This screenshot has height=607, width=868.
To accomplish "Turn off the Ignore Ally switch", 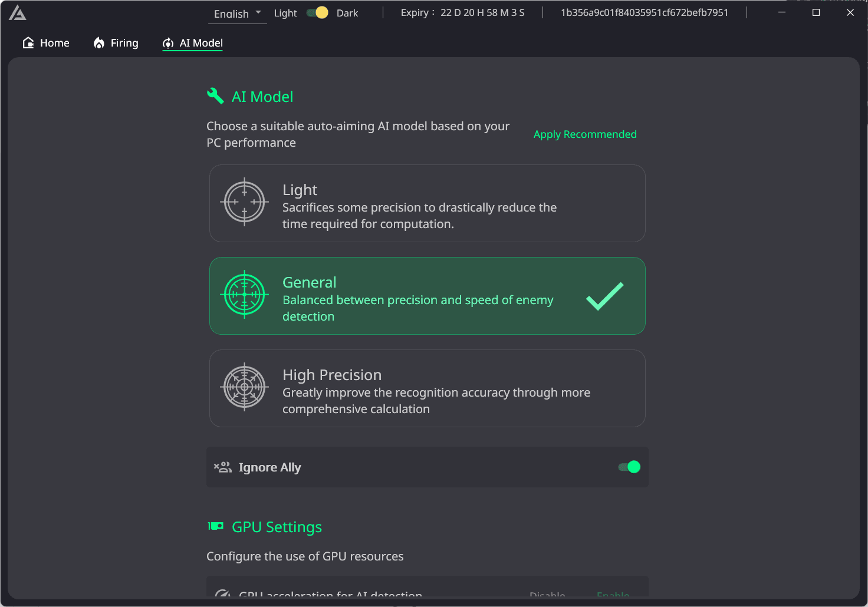I will pyautogui.click(x=629, y=467).
